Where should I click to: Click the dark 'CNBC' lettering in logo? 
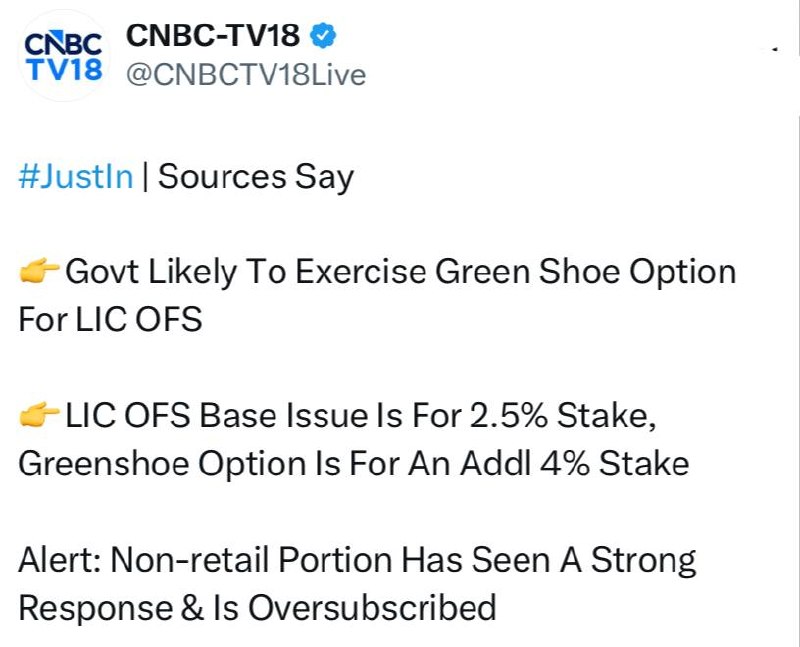pos(63,44)
